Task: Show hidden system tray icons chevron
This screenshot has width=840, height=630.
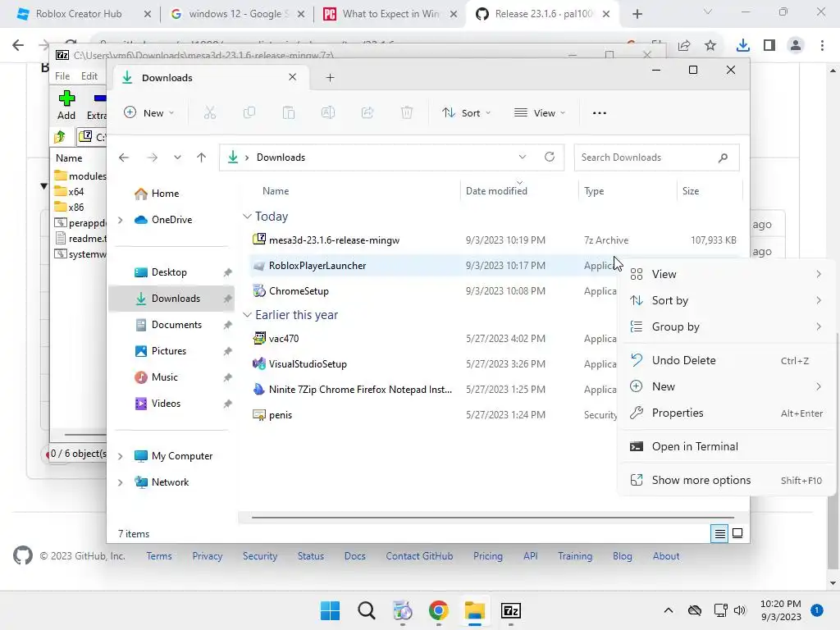Action: [669, 610]
